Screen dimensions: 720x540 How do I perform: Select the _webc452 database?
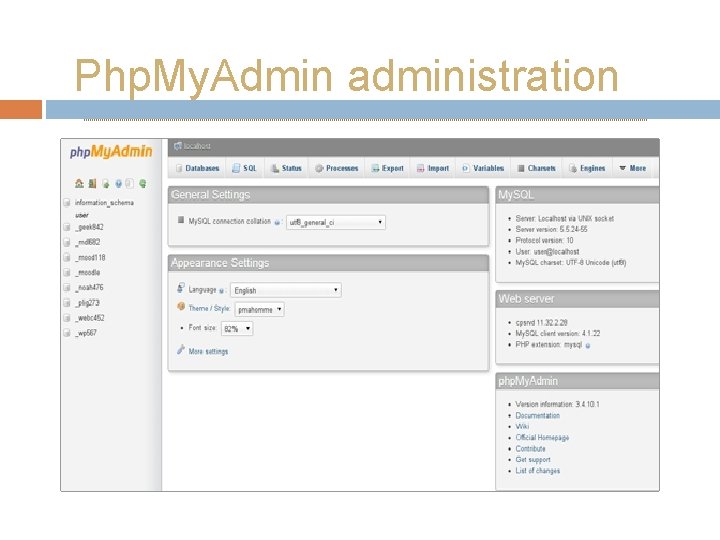(x=90, y=318)
